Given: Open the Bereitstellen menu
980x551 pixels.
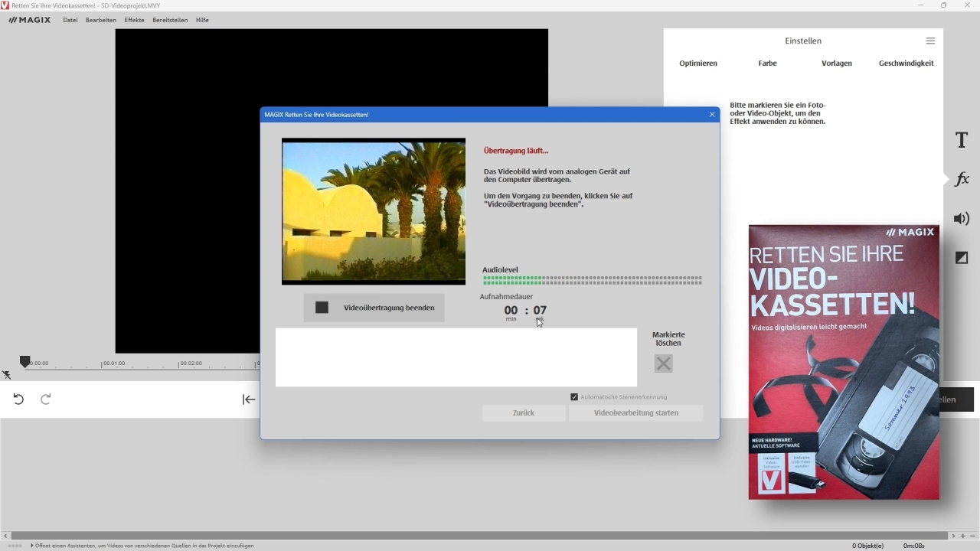Looking at the screenshot, I should tap(170, 20).
